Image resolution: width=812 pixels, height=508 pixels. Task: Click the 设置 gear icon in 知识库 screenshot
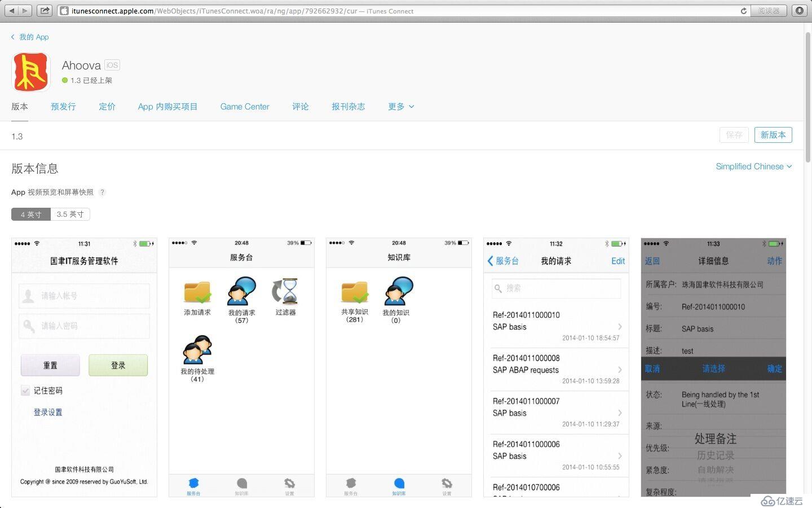point(447,483)
